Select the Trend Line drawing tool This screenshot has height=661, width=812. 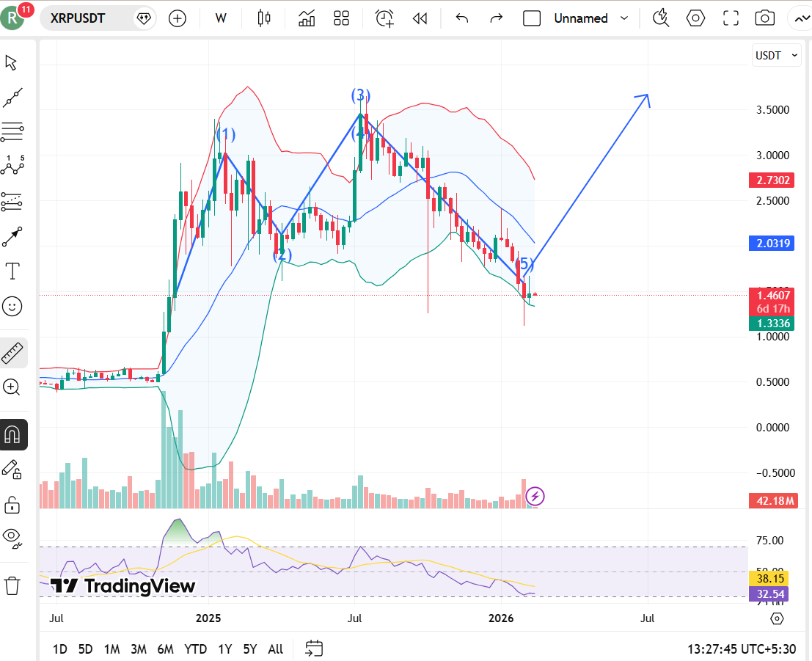(11, 98)
